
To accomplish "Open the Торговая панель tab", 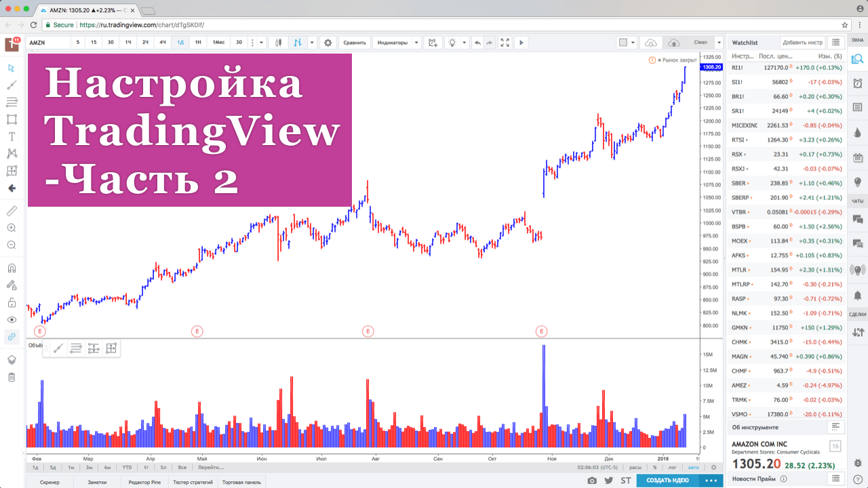I will click(241, 482).
